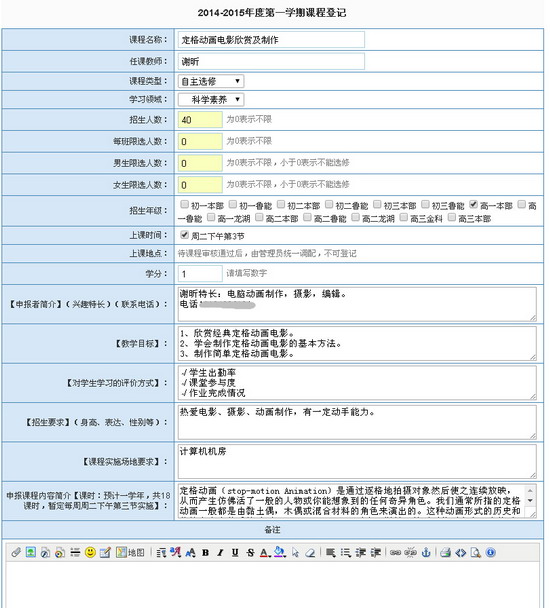This screenshot has width=550, height=608.
Task: Click the notepad with pencil icon
Action: [105, 552]
